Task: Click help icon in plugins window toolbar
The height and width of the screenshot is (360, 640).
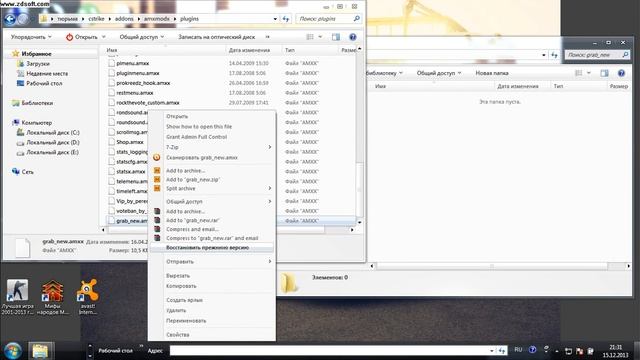Action: 353,37
